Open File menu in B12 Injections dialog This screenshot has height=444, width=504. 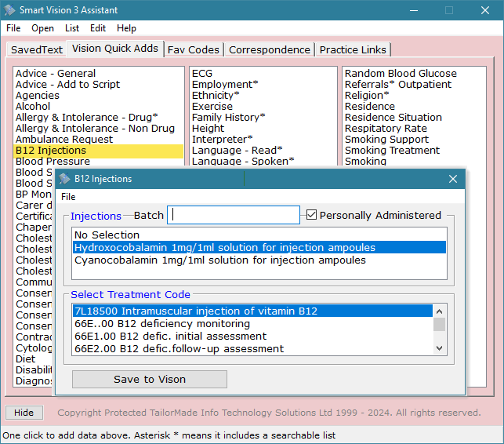68,197
